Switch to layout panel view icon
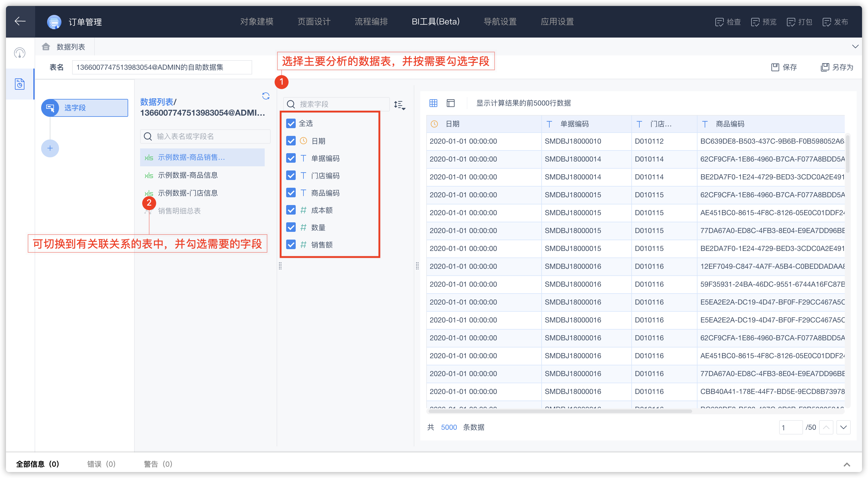Viewport: 868px width, 478px height. pos(450,103)
